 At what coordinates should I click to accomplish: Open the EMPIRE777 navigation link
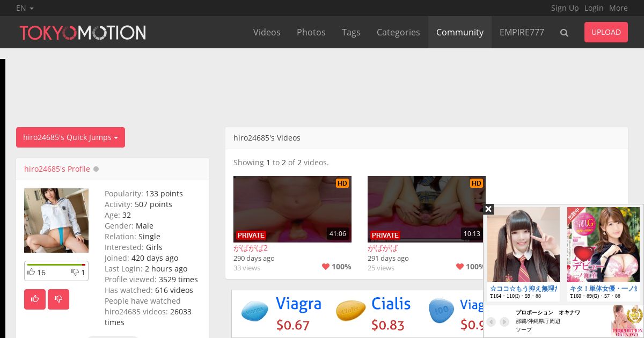[x=522, y=32]
